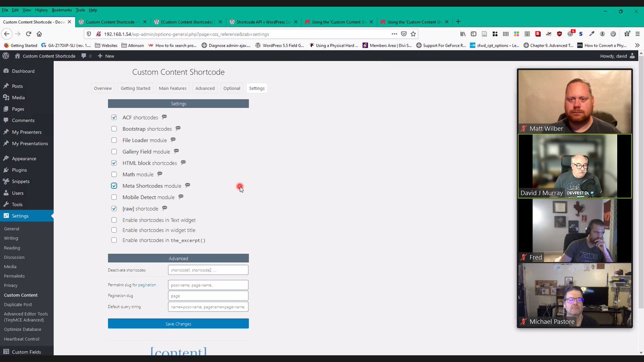Switch to the Getting Started tab
Image resolution: width=644 pixels, height=362 pixels.
coord(135,88)
